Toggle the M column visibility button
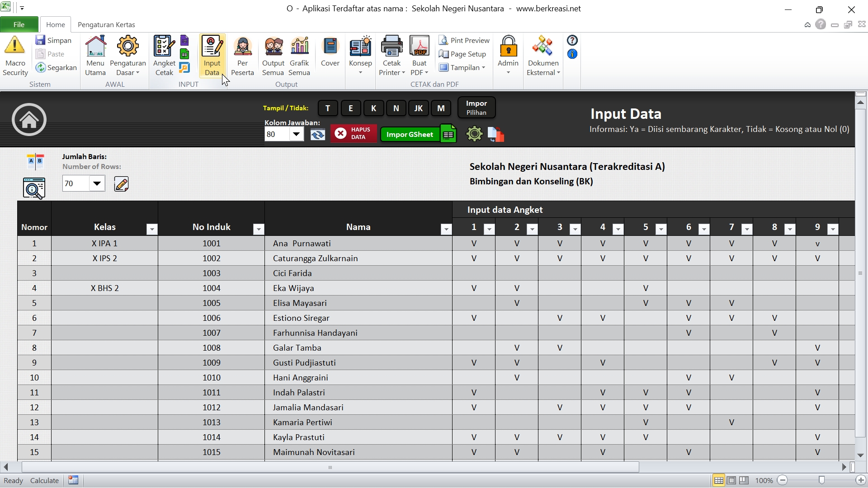Viewport: 868px width, 488px height. (x=441, y=108)
